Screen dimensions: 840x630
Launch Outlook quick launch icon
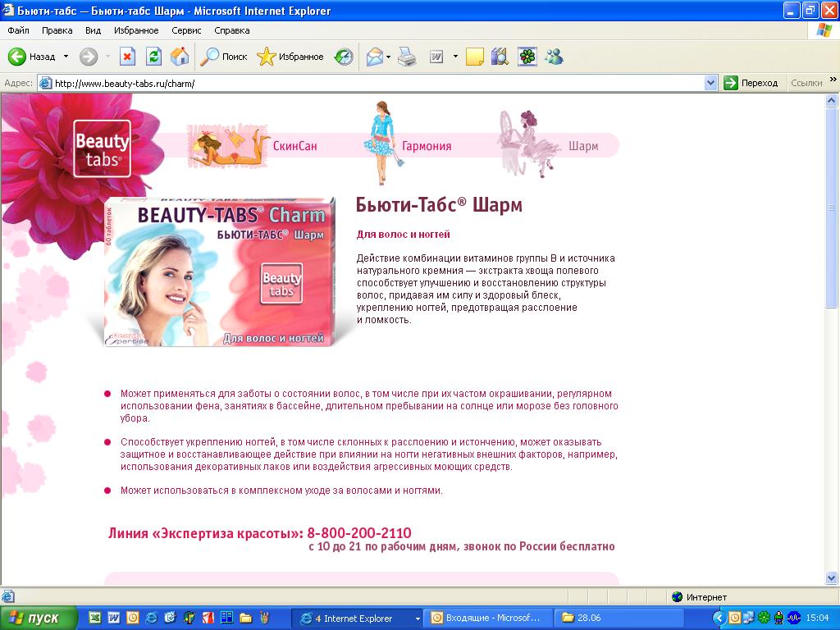tap(132, 618)
